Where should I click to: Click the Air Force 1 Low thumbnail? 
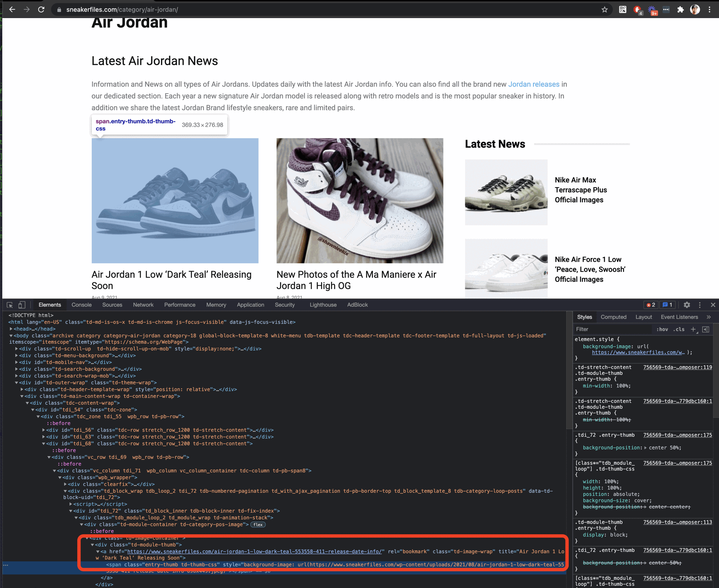(x=506, y=269)
